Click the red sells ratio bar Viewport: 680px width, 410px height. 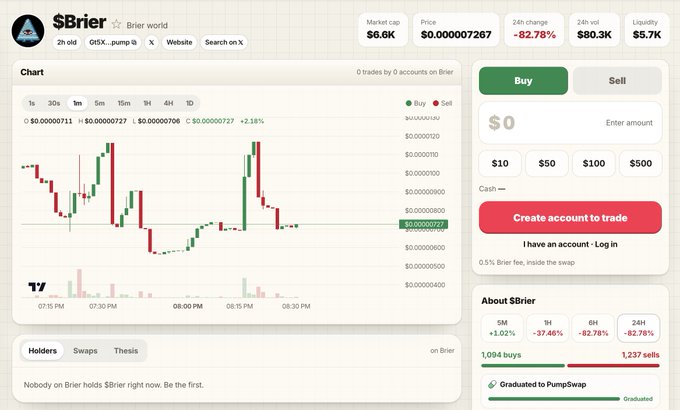613,366
